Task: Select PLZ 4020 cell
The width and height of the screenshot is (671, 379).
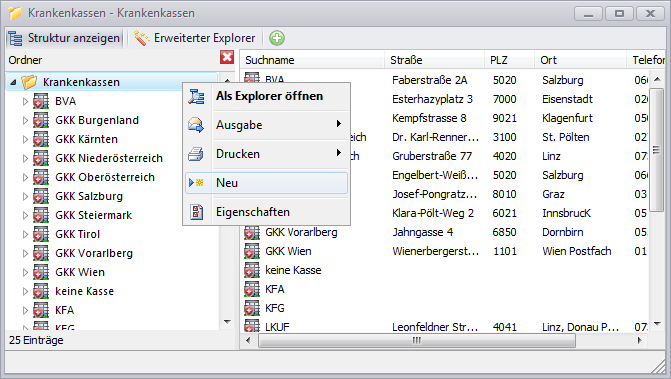Action: click(505, 156)
